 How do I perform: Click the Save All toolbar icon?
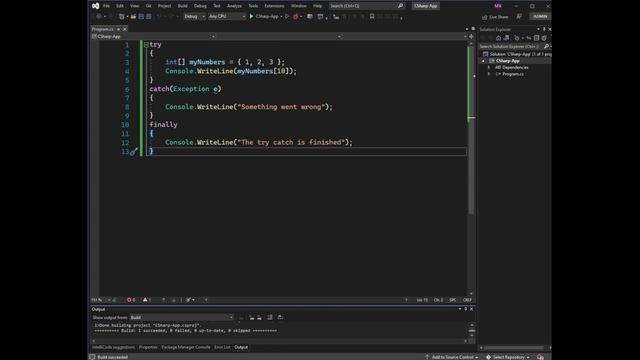149,16
